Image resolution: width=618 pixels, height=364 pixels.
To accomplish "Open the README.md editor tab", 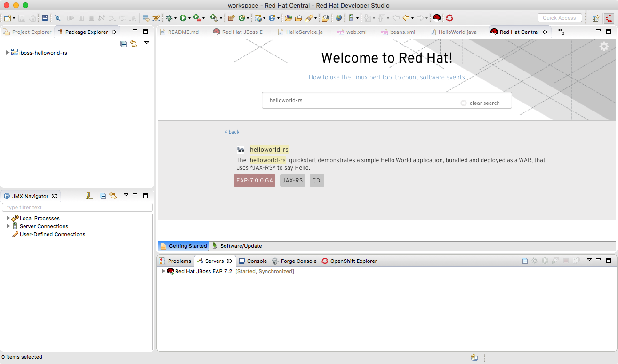I will (179, 32).
